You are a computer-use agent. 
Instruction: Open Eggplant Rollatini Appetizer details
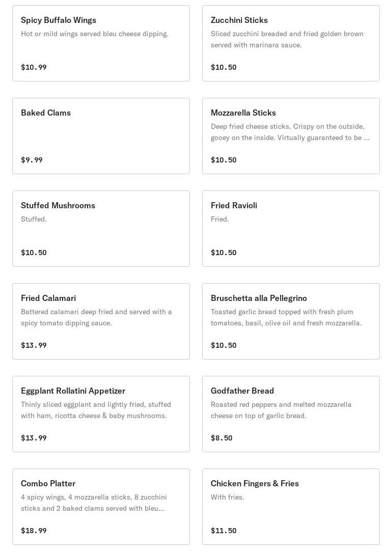pyautogui.click(x=101, y=414)
